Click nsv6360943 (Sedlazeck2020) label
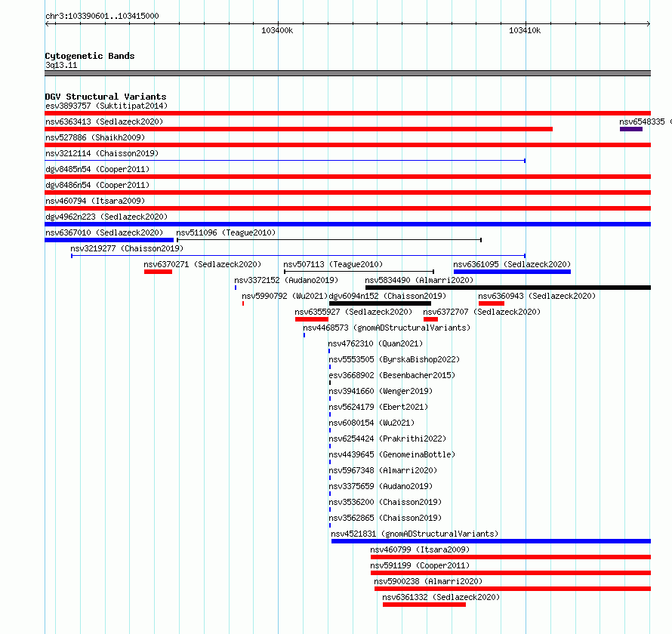This screenshot has height=634, width=672. click(537, 296)
